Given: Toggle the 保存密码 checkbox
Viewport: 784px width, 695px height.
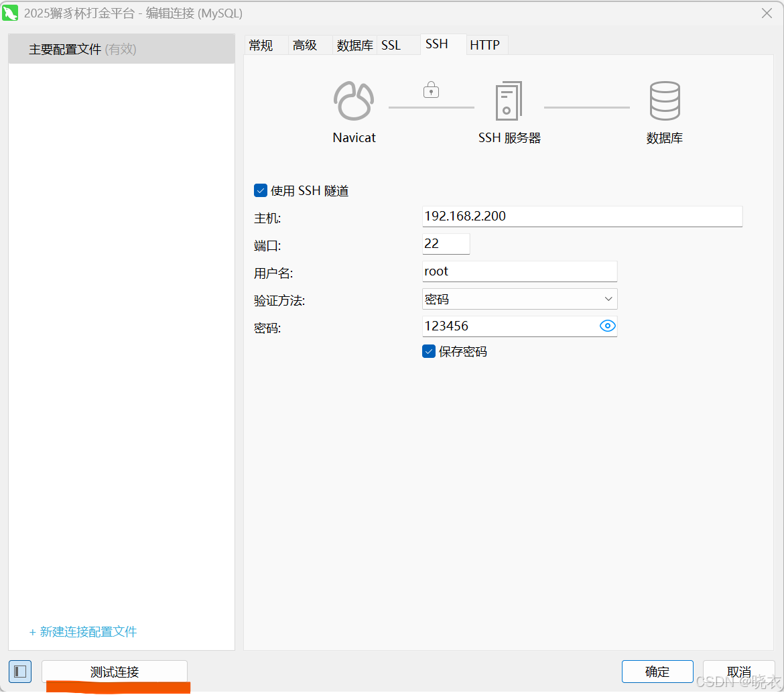Looking at the screenshot, I should click(428, 351).
